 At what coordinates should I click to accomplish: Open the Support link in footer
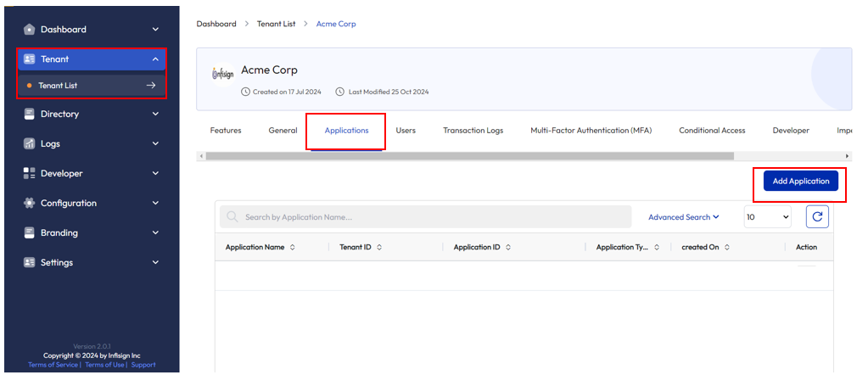coord(143,365)
